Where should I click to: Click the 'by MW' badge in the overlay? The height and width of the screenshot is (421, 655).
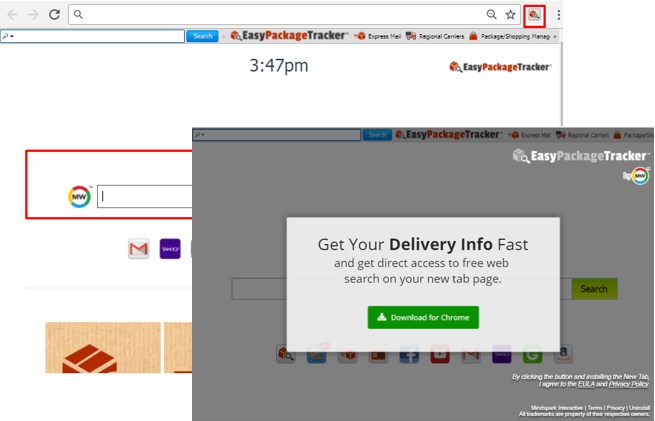637,176
